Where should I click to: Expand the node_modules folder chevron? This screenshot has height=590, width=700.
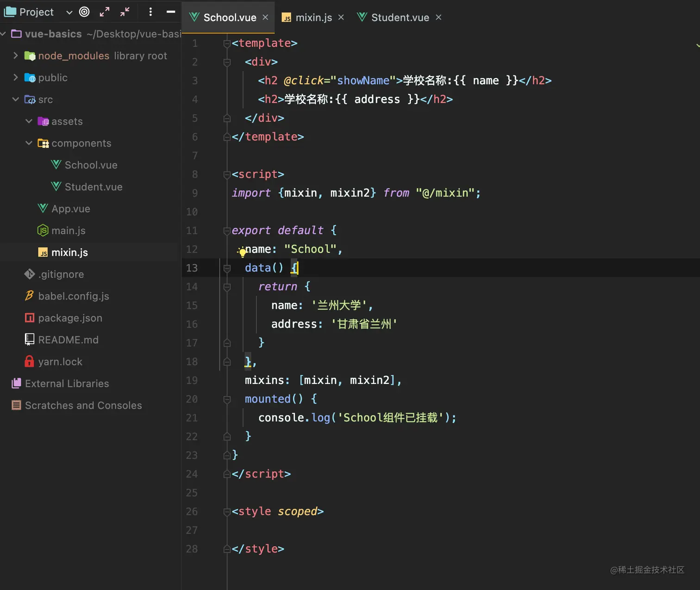[x=16, y=56]
